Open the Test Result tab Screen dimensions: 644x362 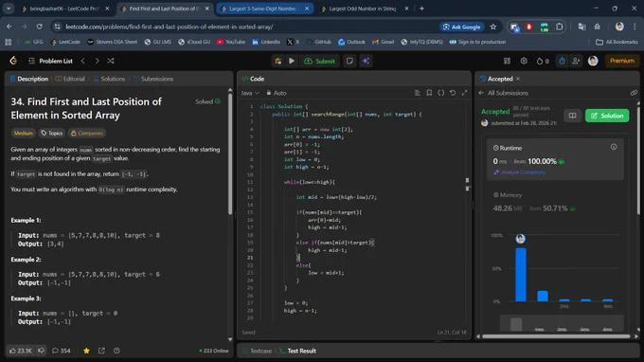[x=297, y=351]
